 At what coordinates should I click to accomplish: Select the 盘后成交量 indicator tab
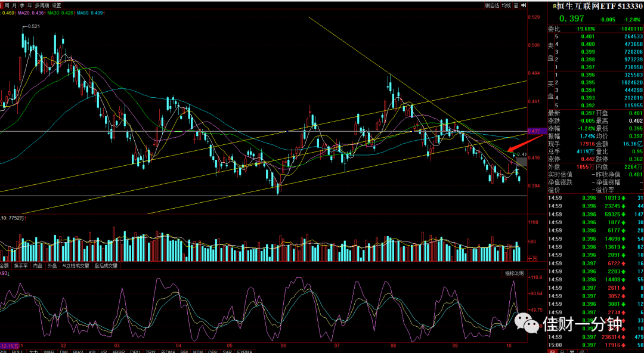tap(106, 265)
